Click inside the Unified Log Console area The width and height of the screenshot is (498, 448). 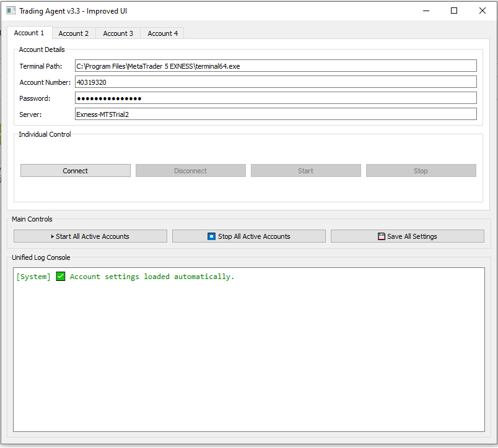click(248, 353)
